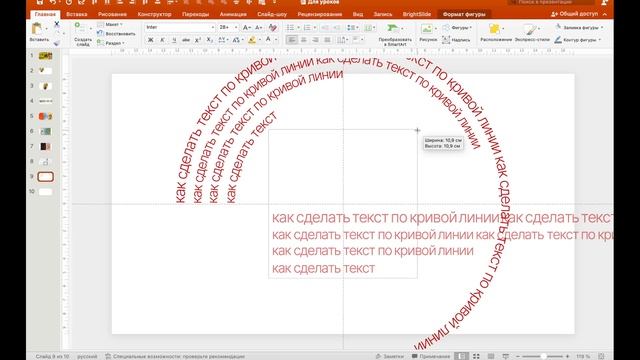This screenshot has height=360, width=640.
Task: Click the presentation search field
Action: (x=551, y=2)
